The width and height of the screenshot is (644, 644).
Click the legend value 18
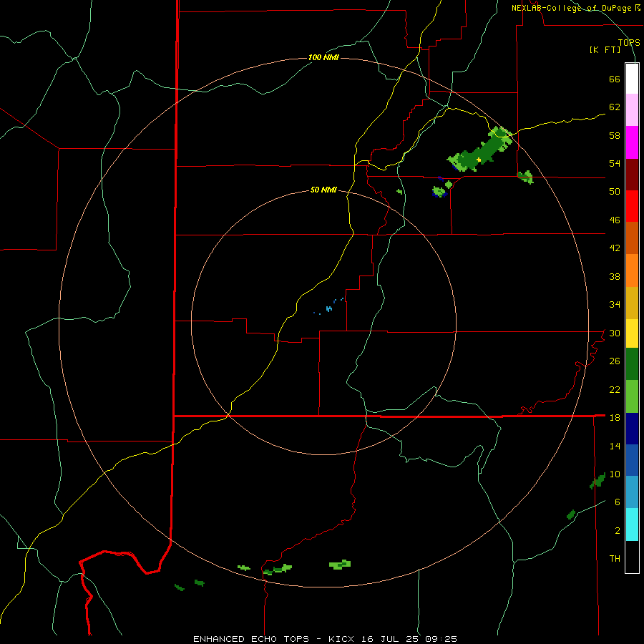click(x=615, y=417)
